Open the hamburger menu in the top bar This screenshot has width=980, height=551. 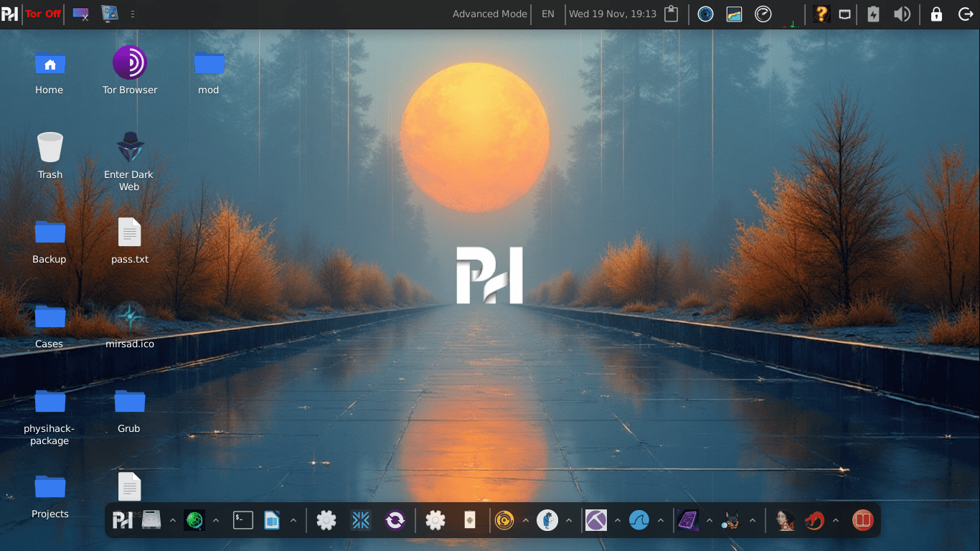tap(132, 12)
